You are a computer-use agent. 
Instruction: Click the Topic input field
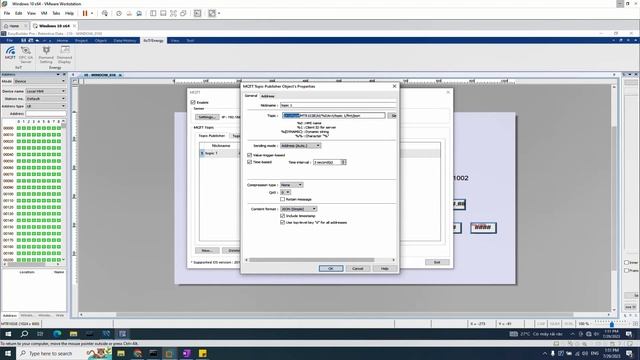(333, 116)
